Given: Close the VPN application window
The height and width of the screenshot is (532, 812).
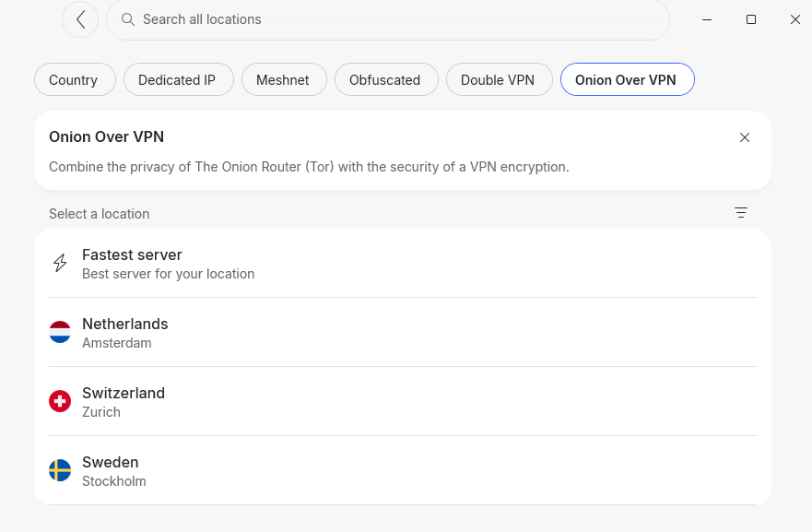Looking at the screenshot, I should [x=795, y=19].
